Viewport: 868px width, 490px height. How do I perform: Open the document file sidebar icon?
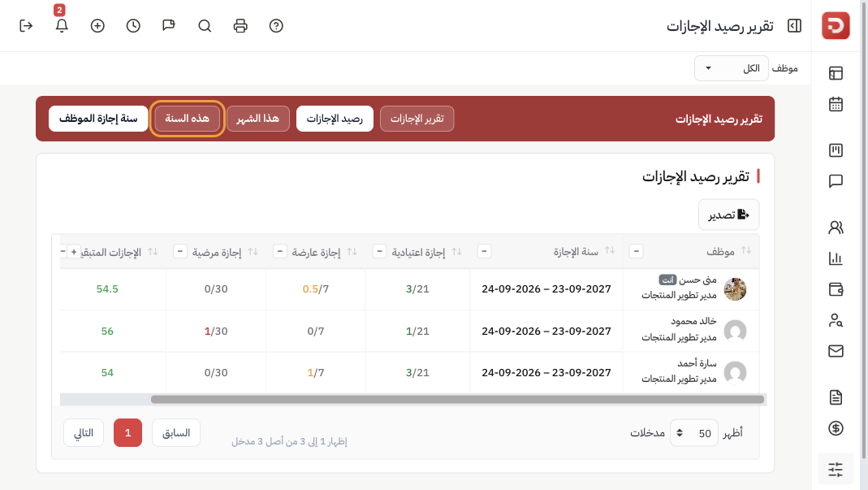tap(836, 397)
